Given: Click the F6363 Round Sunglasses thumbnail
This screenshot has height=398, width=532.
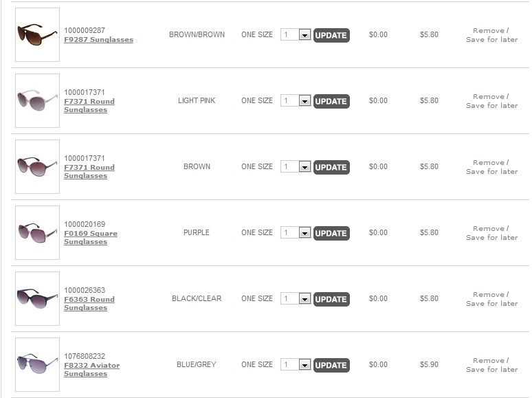Looking at the screenshot, I should [x=37, y=298].
